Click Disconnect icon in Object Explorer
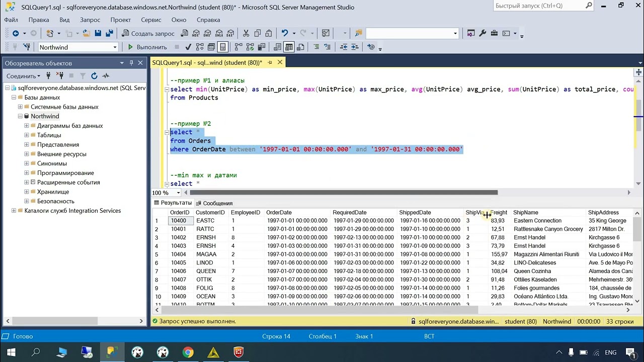This screenshot has width=644, height=362. [60, 76]
